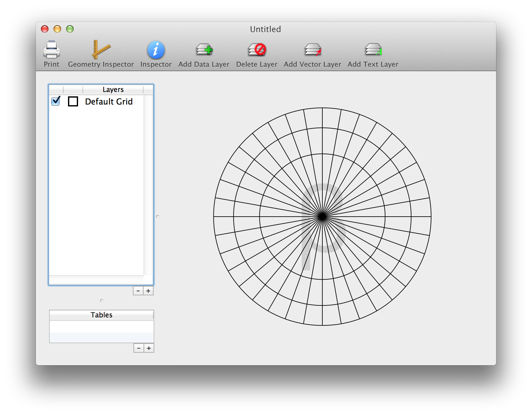532x415 pixels.
Task: Click the vertical splitter handle beside the Layers panel
Action: click(x=158, y=216)
